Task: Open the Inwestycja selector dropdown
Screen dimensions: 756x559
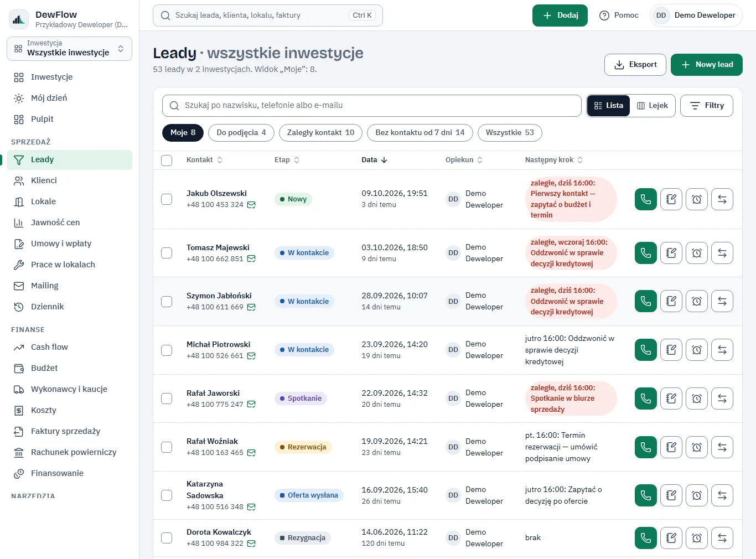Action: [70, 49]
